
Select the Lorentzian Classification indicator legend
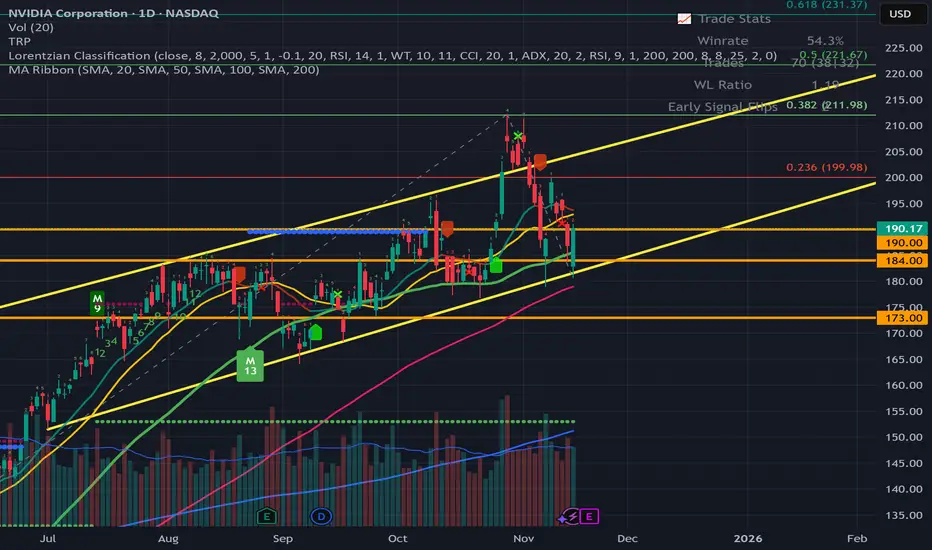click(392, 56)
